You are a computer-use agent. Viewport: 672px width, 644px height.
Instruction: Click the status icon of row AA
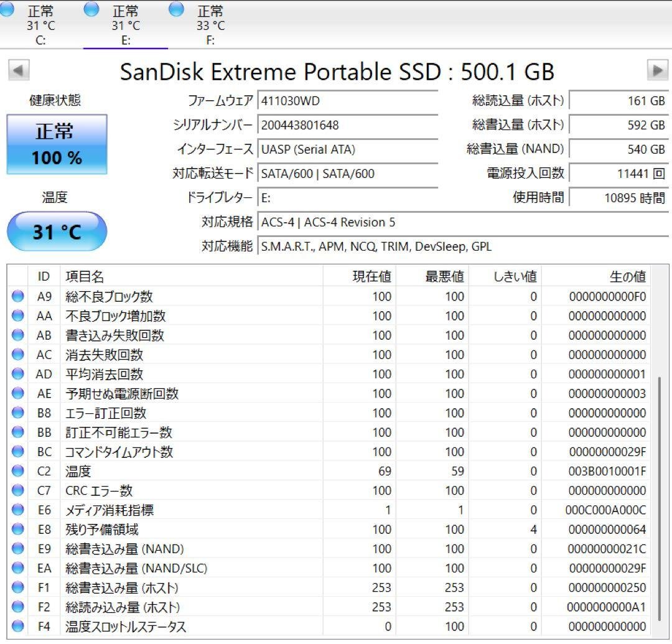point(17,316)
